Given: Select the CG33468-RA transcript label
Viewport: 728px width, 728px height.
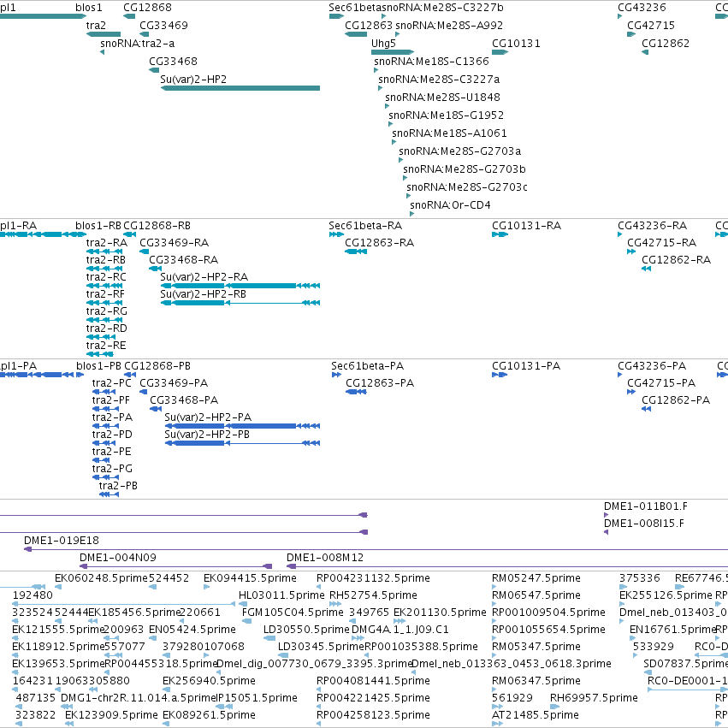Looking at the screenshot, I should [183, 260].
